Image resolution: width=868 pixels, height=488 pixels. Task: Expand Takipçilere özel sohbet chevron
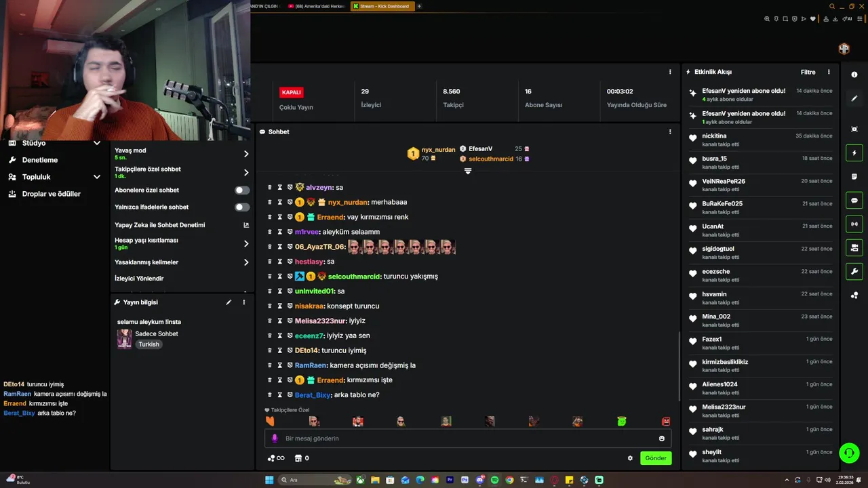(x=246, y=173)
